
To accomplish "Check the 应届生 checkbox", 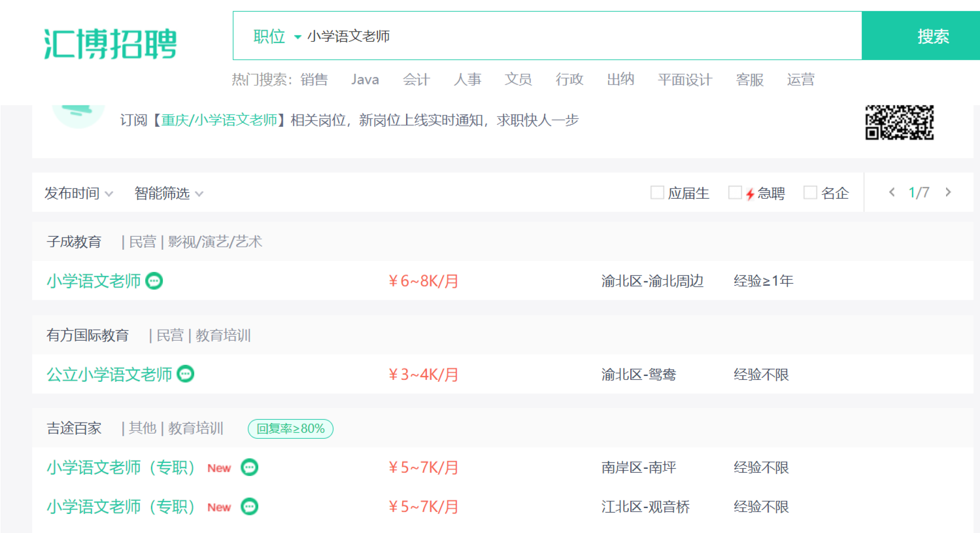I will [657, 192].
